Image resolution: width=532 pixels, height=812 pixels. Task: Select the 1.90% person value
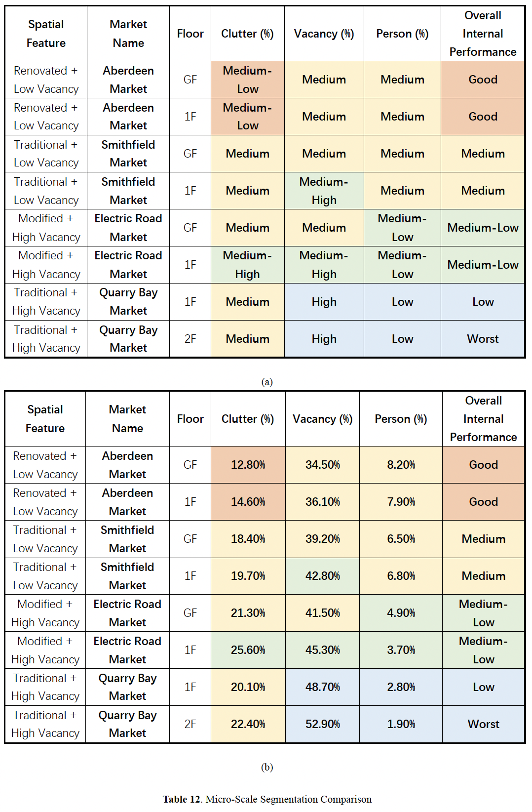(x=401, y=724)
